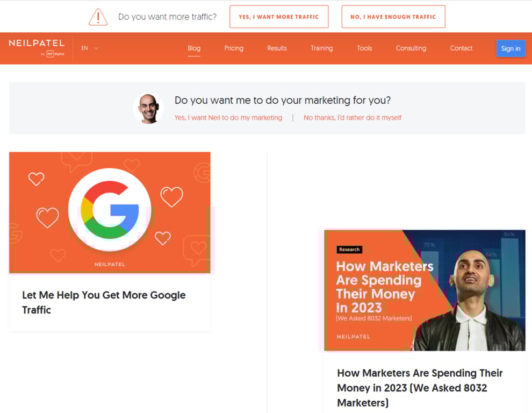Click the YES, I WANT MORE TRAFFIC button
The image size is (532, 413).
[x=279, y=17]
